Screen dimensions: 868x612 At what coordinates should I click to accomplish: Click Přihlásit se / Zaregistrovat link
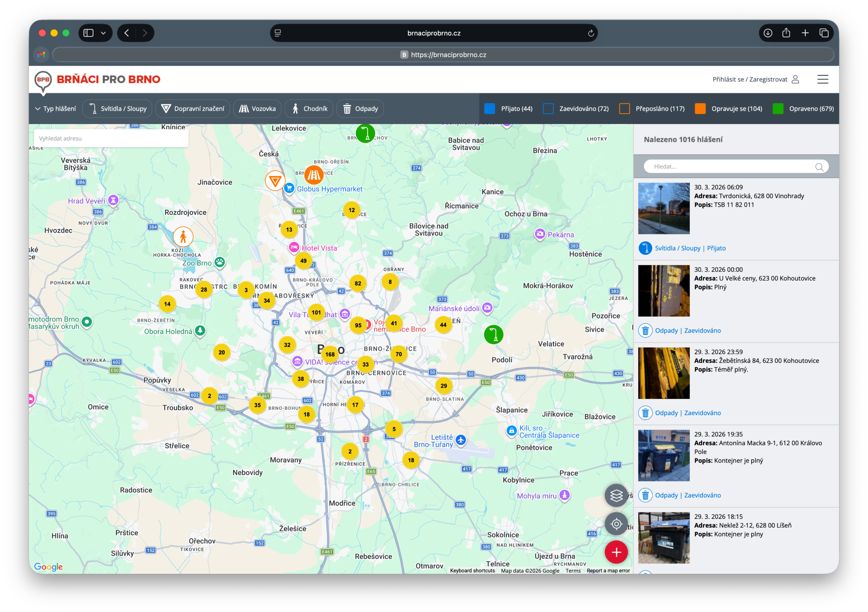750,79
